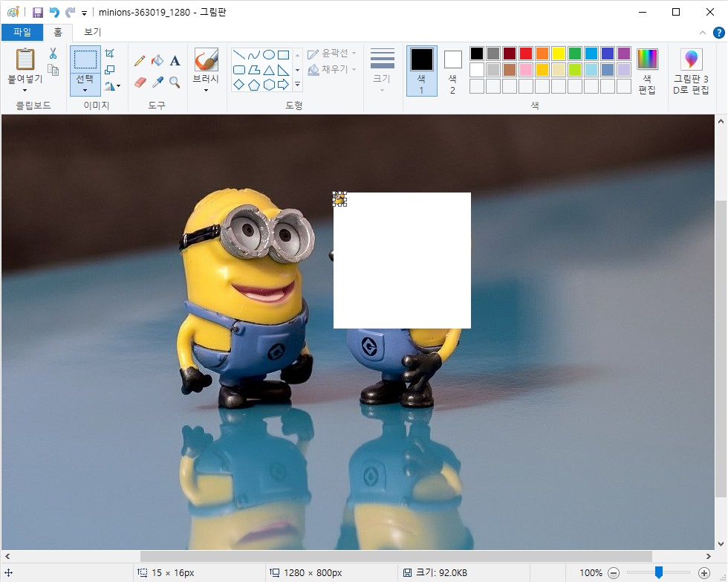Switch to the 보기 tab
728x582 pixels.
tap(92, 32)
